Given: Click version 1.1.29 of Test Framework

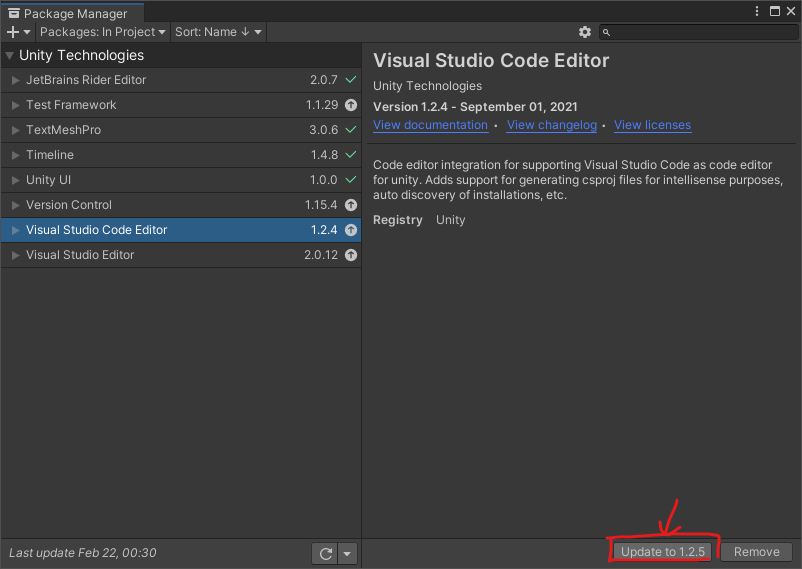Looking at the screenshot, I should (322, 105).
